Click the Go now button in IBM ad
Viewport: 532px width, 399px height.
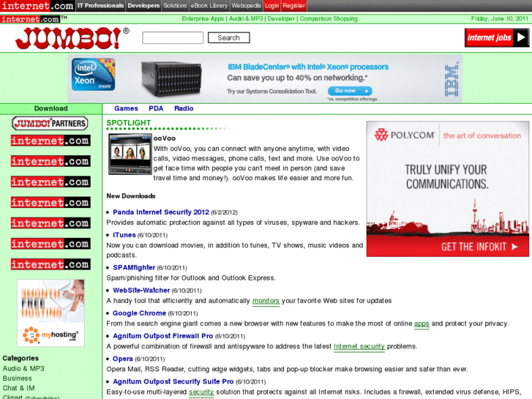(x=350, y=91)
